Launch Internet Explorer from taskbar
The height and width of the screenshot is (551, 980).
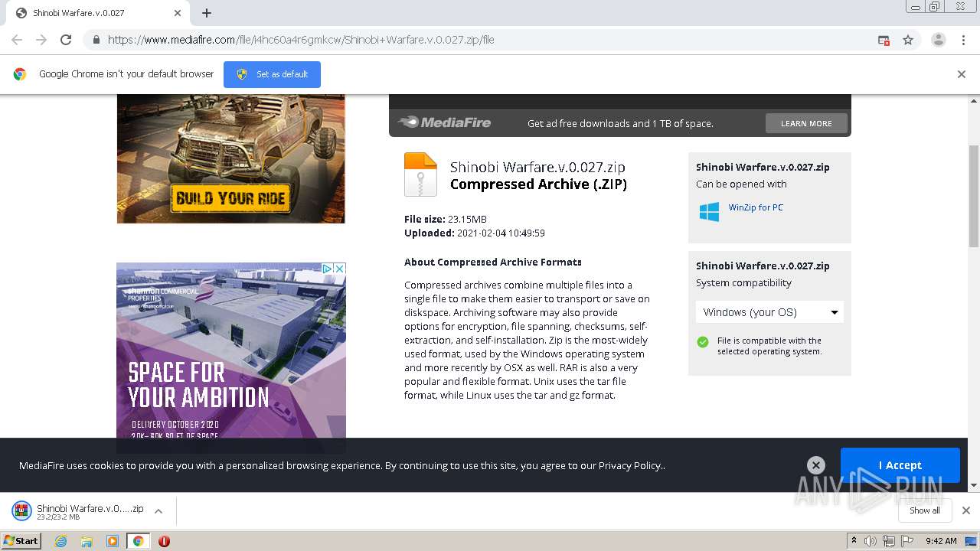point(61,541)
